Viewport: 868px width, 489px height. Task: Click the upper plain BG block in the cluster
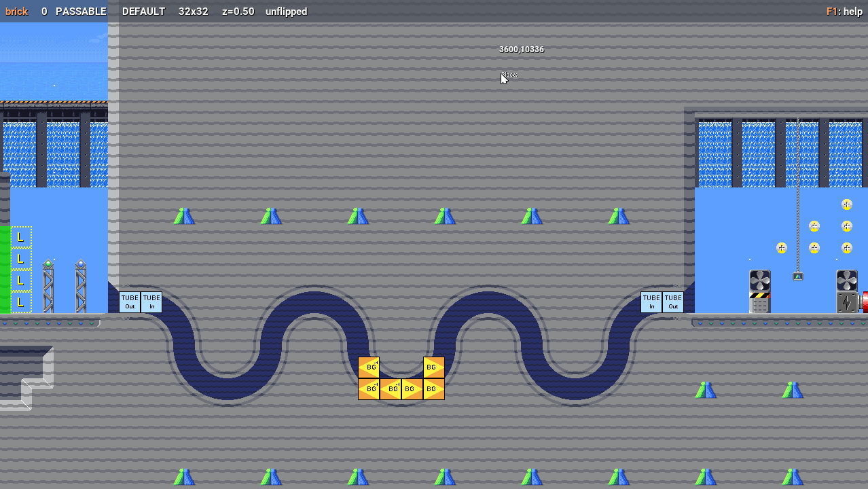pos(434,367)
